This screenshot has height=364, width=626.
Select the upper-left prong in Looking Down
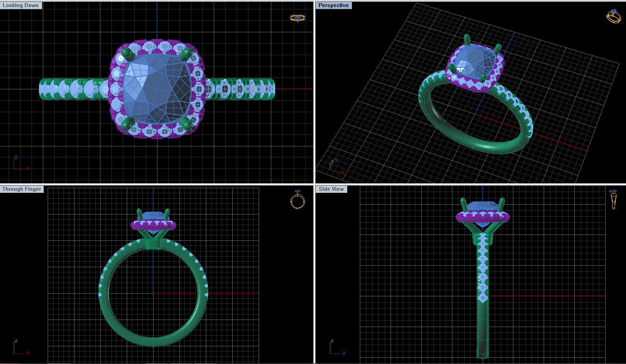[127, 53]
